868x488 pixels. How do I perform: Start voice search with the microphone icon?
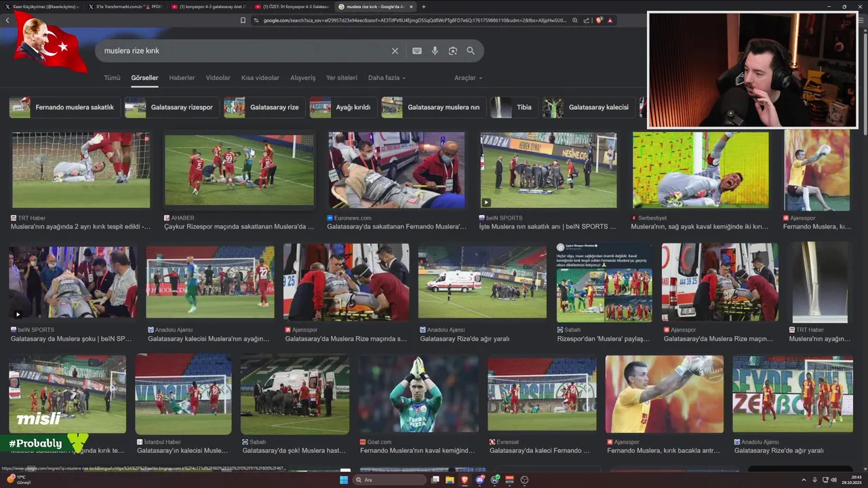(435, 51)
